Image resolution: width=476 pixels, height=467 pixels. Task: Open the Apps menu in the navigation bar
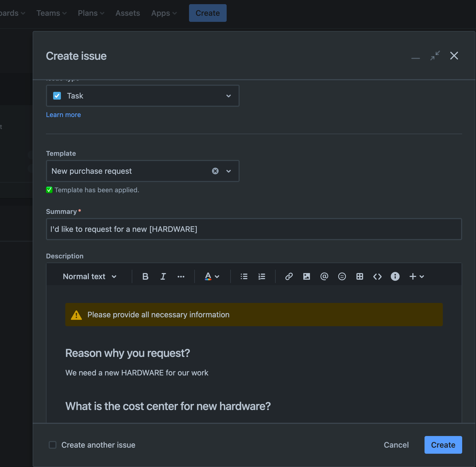164,13
